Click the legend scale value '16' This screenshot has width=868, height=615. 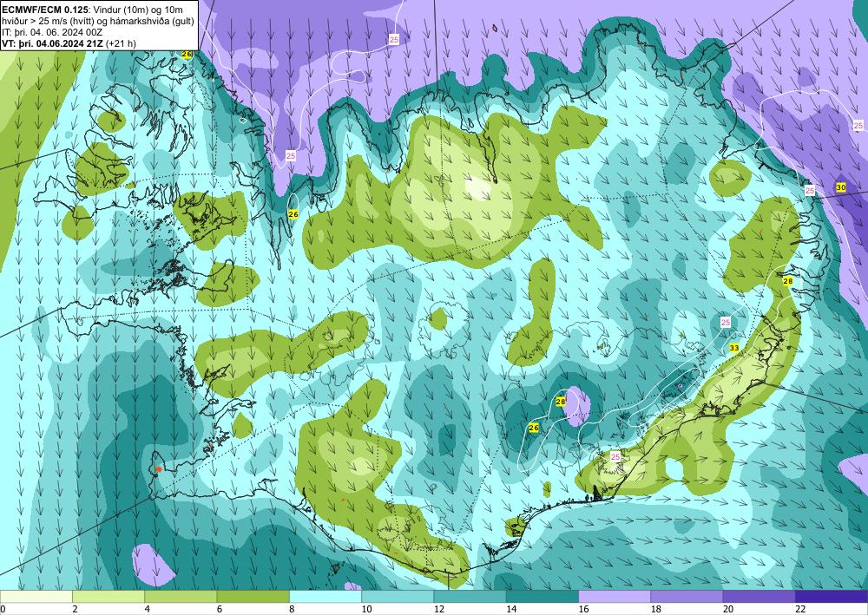tap(584, 609)
